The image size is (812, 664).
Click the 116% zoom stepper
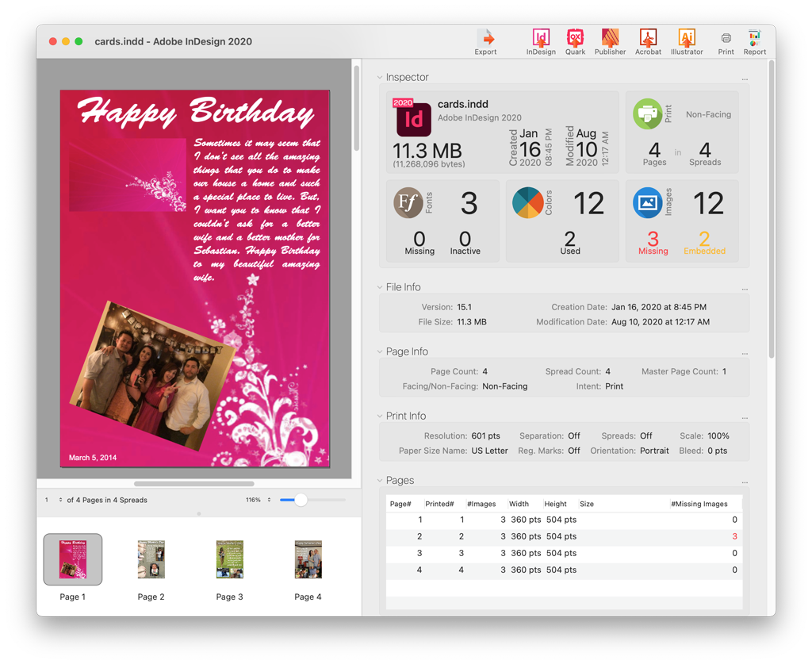[269, 500]
